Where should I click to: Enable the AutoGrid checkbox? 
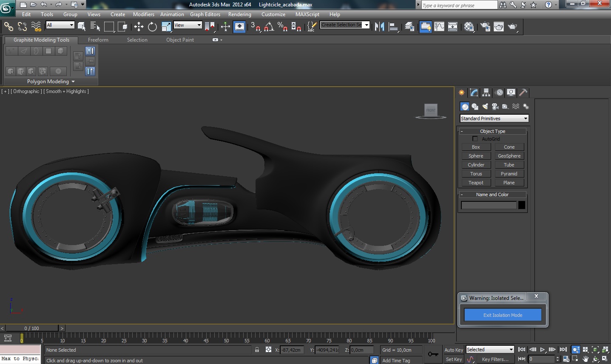click(x=475, y=139)
